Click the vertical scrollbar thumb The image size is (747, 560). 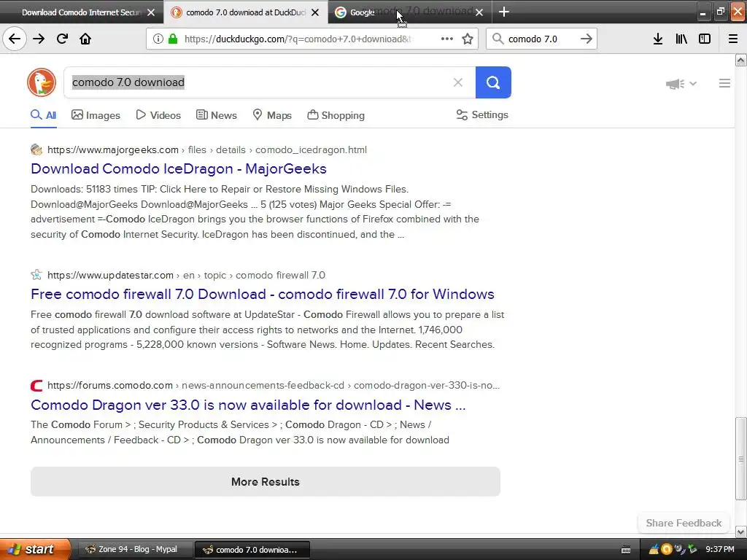click(x=741, y=459)
